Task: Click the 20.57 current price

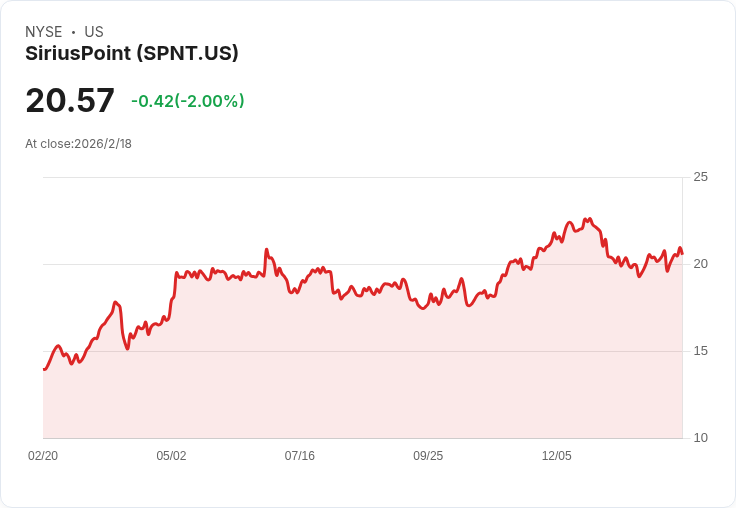Action: click(70, 101)
